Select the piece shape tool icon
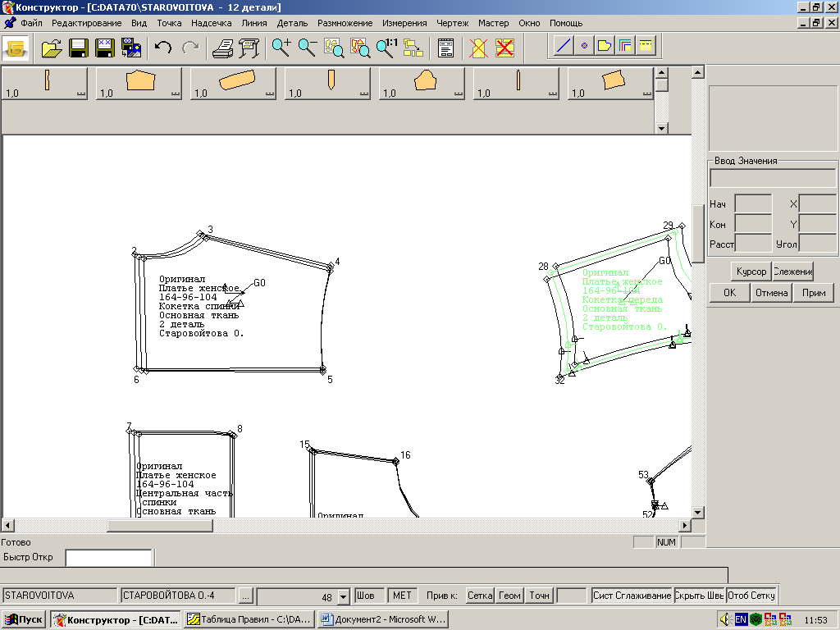This screenshot has height=630, width=840. 605,46
